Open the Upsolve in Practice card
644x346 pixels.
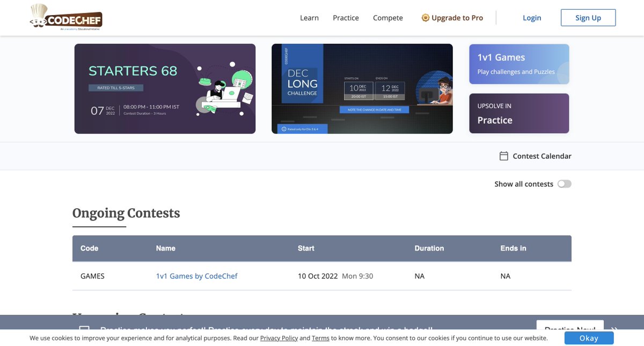click(519, 113)
